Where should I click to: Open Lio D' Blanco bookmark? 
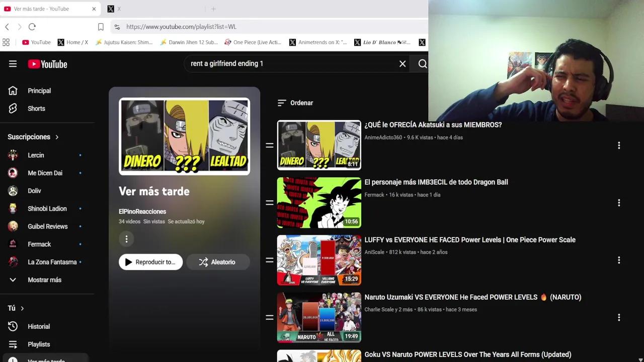(382, 42)
